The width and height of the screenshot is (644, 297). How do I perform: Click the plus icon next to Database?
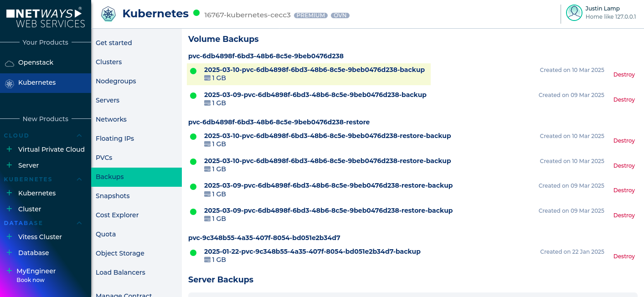click(x=9, y=252)
